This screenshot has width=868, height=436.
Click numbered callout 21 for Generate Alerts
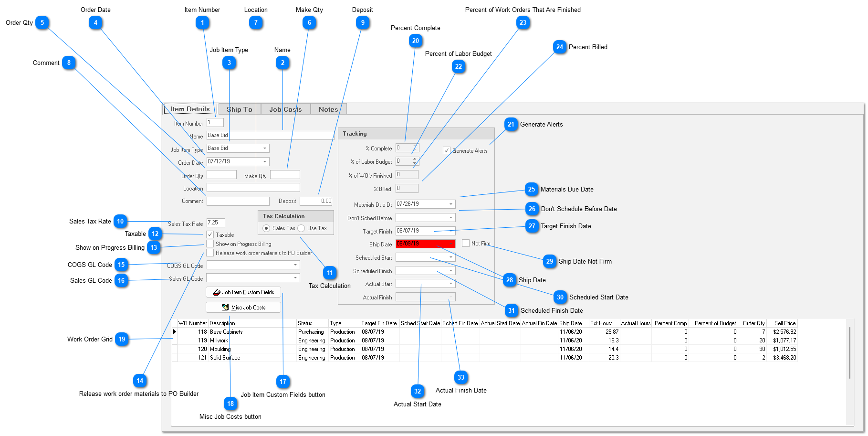click(x=511, y=125)
